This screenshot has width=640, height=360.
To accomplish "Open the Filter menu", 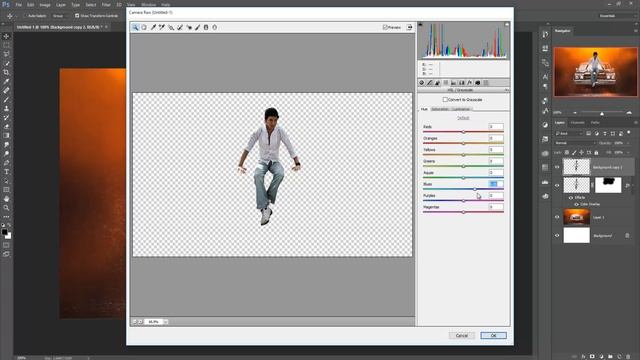I will 106,4.
